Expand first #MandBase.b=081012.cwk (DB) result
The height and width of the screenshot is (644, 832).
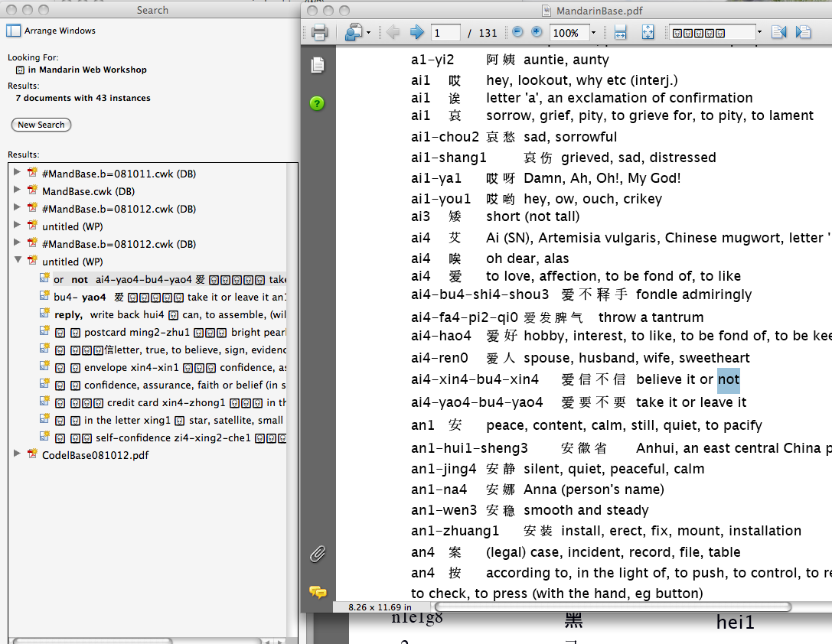pos(17,207)
